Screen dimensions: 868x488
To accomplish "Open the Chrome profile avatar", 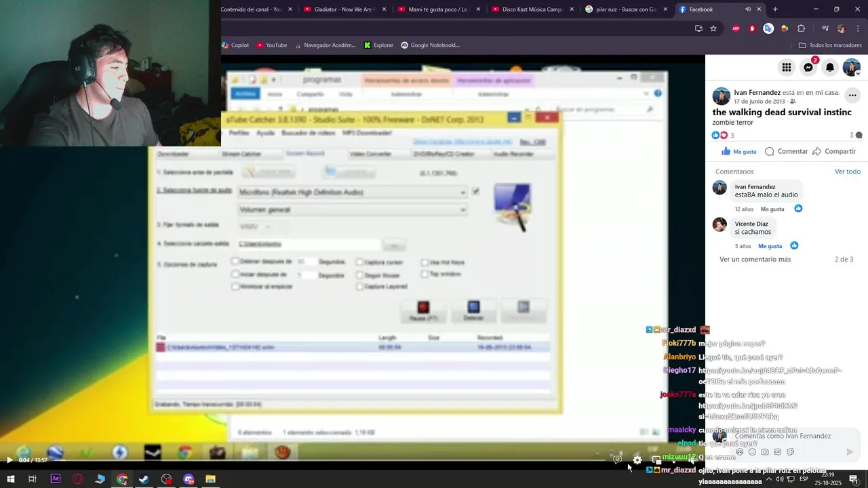I will (x=842, y=28).
